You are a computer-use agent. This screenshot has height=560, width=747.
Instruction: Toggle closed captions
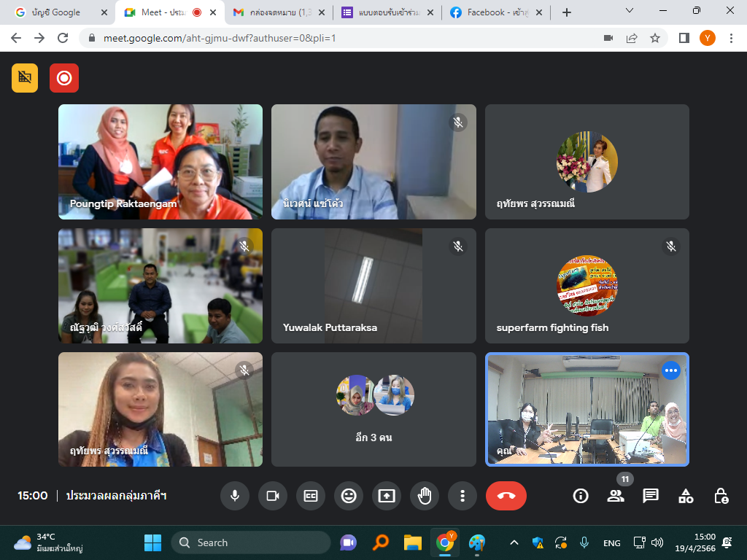(x=311, y=496)
